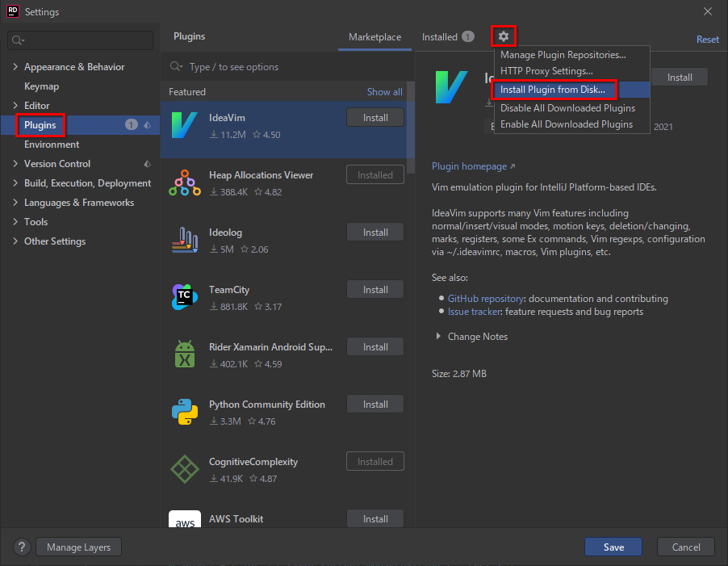
Task: Click Installed button for Heap Allocations Viewer
Action: click(375, 175)
